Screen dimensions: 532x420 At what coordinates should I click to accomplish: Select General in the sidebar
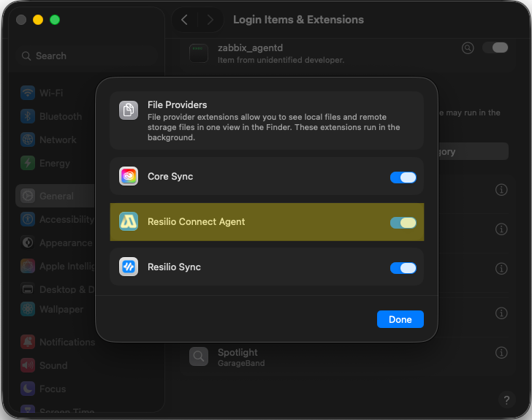coord(56,196)
